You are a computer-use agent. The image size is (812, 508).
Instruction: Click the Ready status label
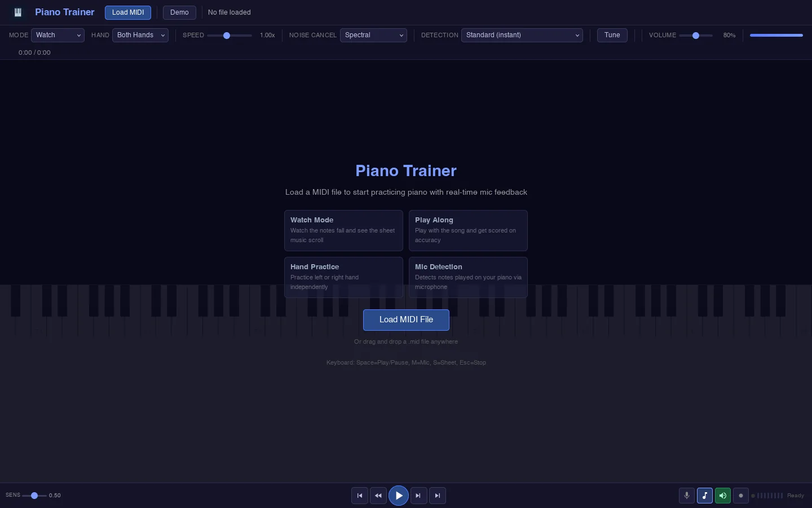pos(796,496)
